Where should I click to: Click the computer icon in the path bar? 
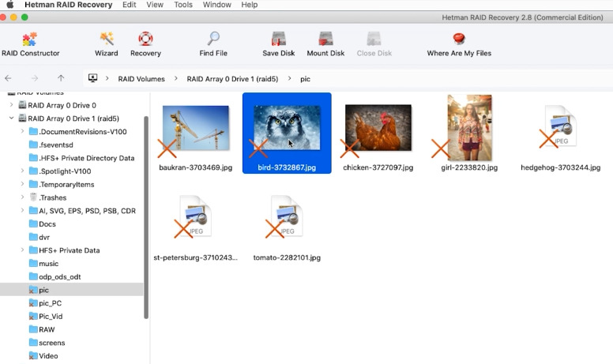pos(92,78)
